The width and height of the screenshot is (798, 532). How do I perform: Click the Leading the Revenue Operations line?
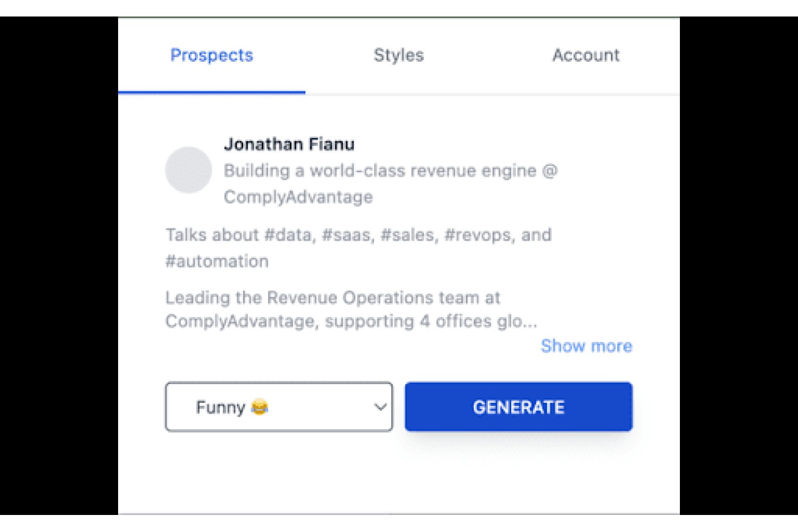click(x=333, y=297)
